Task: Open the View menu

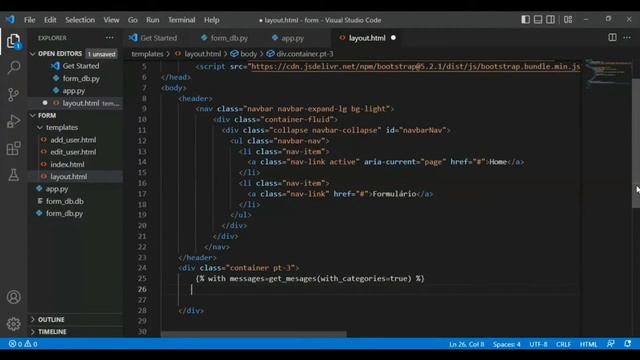Action: click(x=111, y=20)
